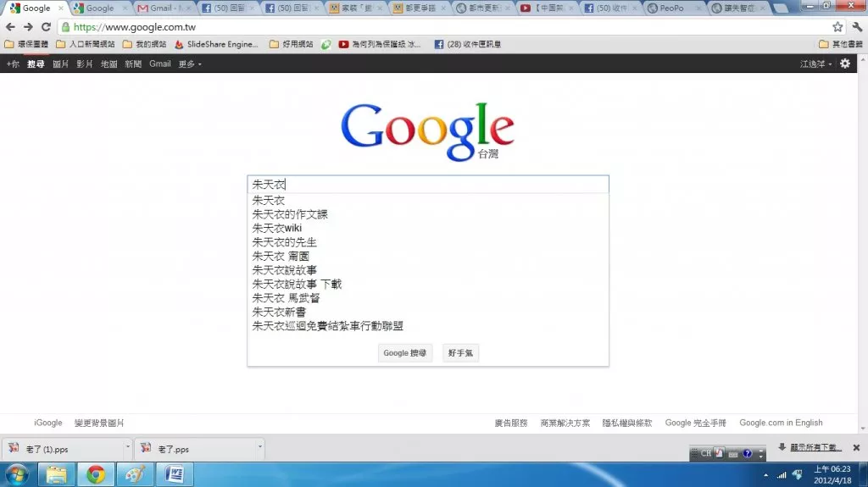
Task: Close the downloads bar with X
Action: pos(856,448)
